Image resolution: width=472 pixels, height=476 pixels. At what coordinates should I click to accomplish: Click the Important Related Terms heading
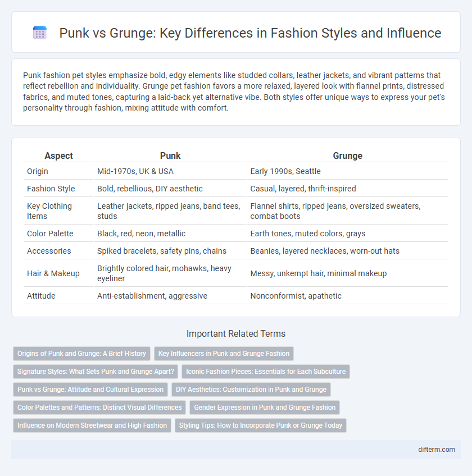[x=236, y=333]
